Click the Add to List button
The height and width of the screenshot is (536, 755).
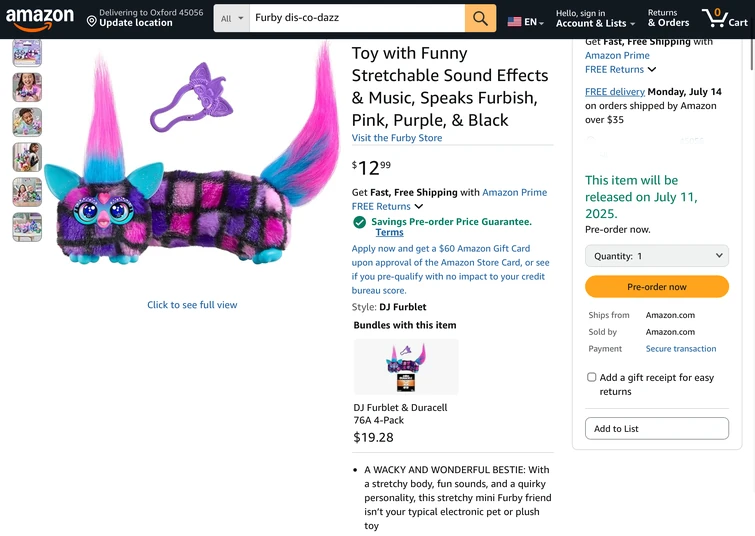pos(656,429)
